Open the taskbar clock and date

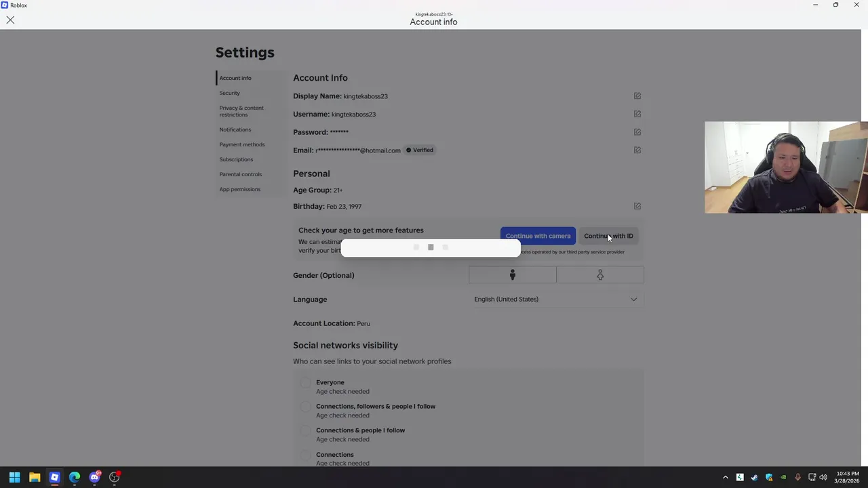[x=846, y=477]
